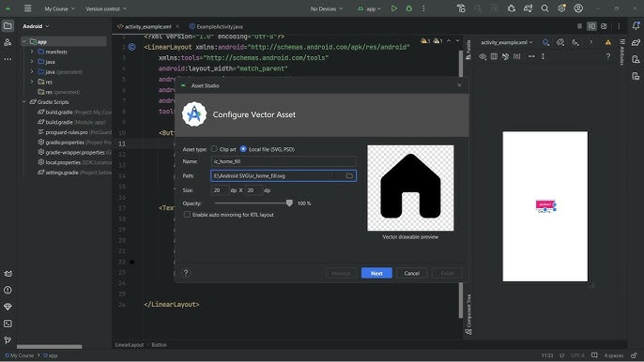The height and width of the screenshot is (362, 644).
Task: Open the No Devices dropdown
Action: click(327, 8)
